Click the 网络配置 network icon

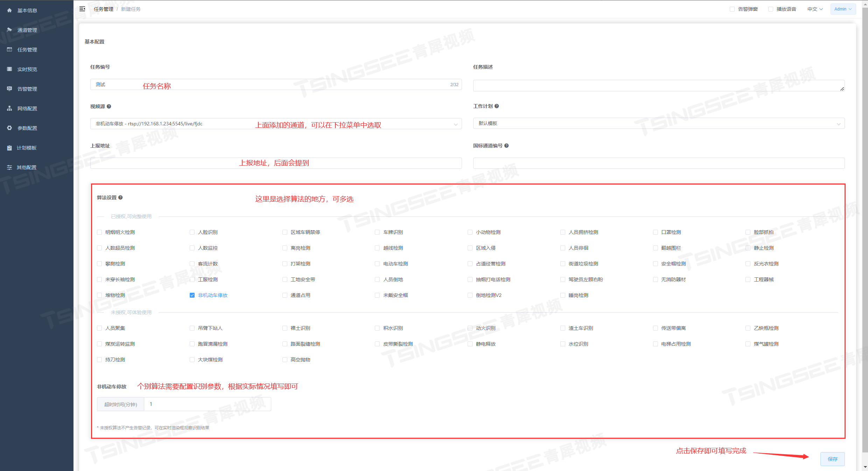point(9,109)
